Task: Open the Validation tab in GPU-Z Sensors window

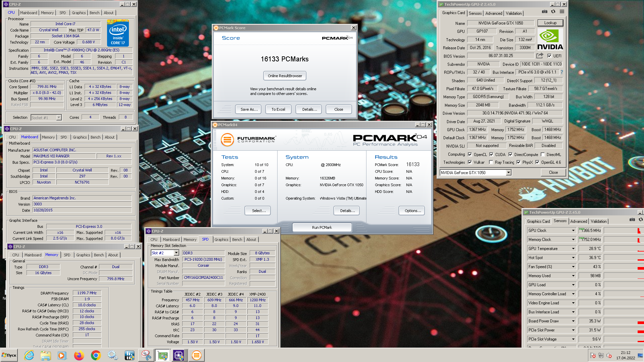Action: pos(598,221)
